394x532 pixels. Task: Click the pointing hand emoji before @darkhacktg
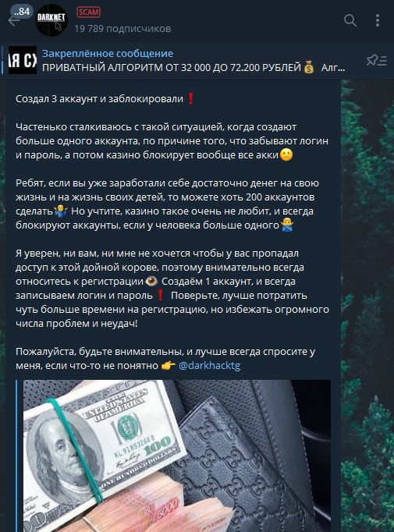(x=169, y=365)
